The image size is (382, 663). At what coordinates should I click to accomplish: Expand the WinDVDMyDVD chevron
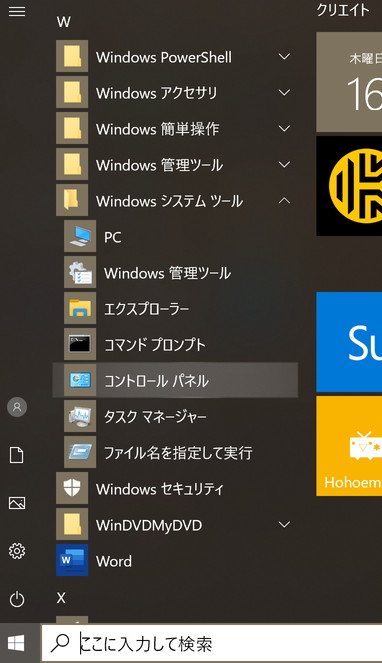[284, 524]
